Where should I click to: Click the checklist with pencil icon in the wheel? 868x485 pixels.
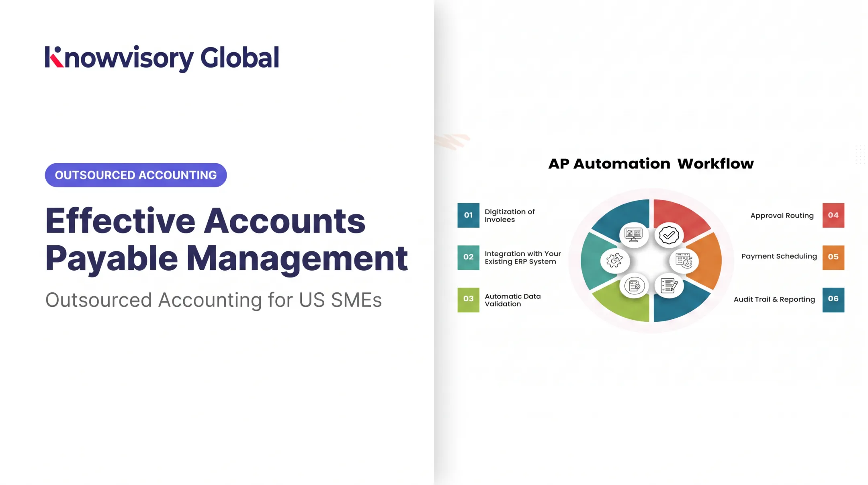pyautogui.click(x=669, y=286)
